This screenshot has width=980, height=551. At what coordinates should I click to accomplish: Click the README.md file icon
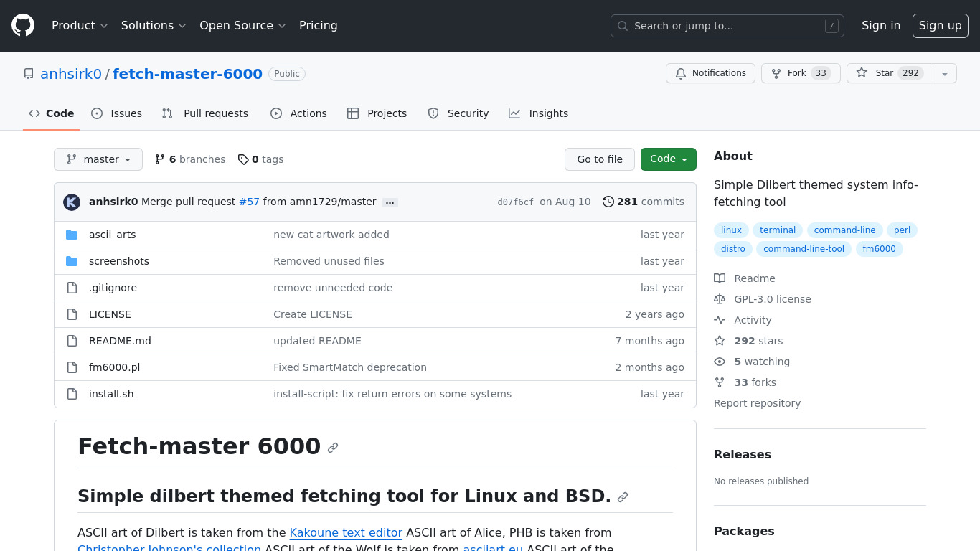72,341
